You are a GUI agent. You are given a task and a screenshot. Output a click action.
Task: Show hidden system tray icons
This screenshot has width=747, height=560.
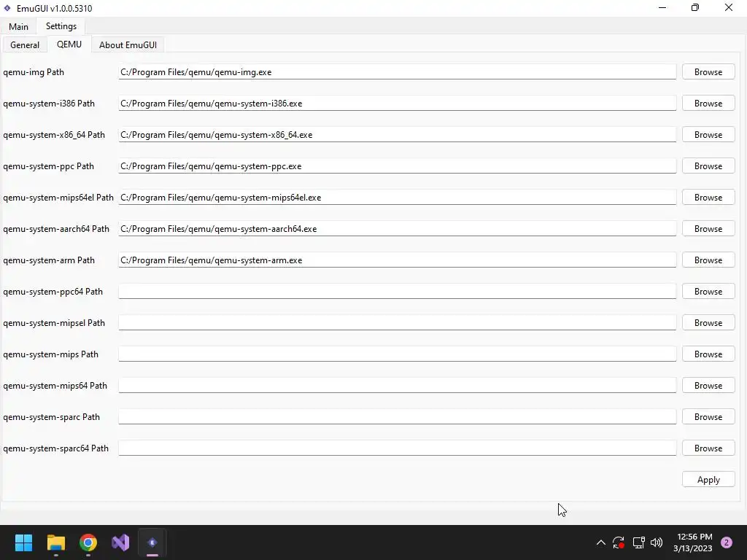click(x=601, y=542)
